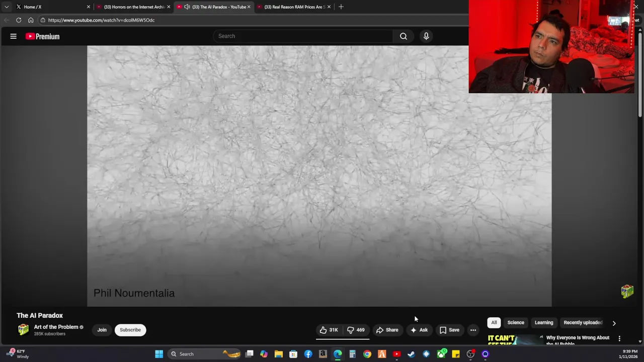The width and height of the screenshot is (644, 362).
Task: Open 'Why Everyone Is Wrong About the AI Bubble' video
Action: 578,340
